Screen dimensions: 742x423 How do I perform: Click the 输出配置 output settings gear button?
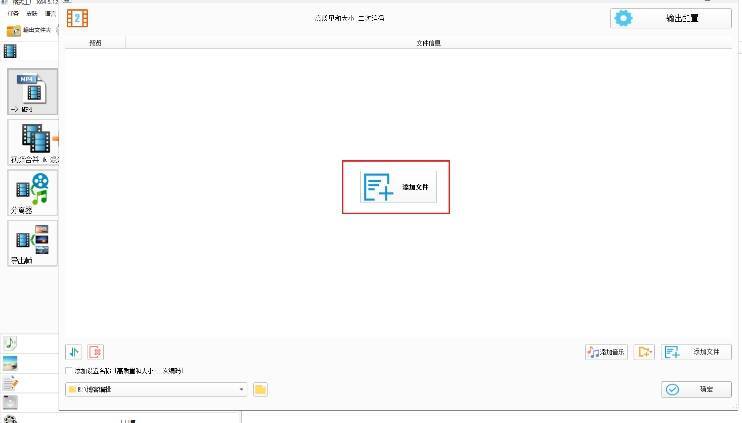[x=671, y=18]
